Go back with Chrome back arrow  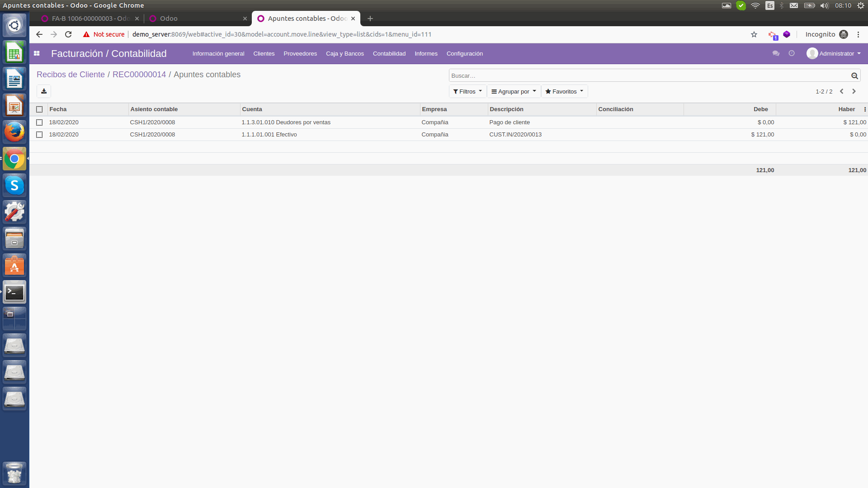39,34
